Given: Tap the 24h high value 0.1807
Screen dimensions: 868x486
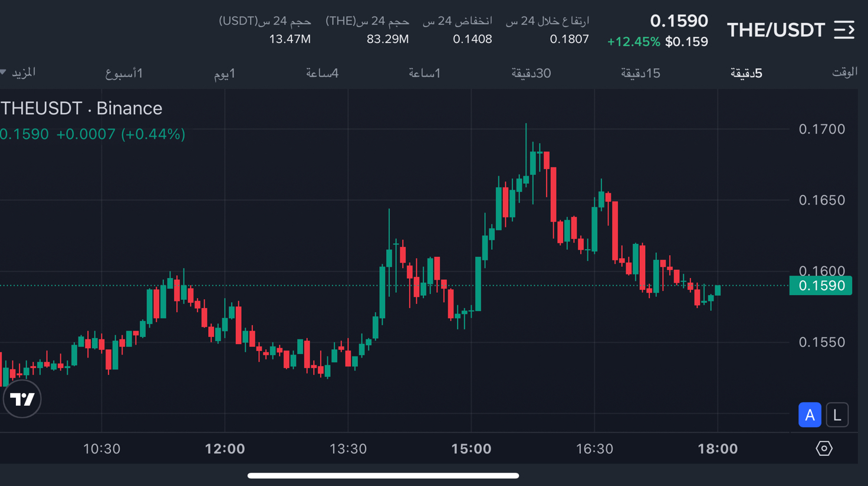Looking at the screenshot, I should [x=569, y=39].
